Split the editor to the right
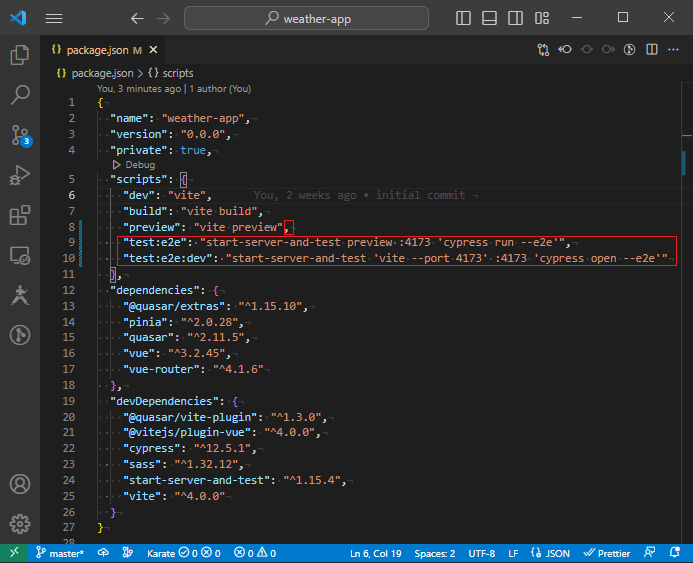This screenshot has width=693, height=563. [x=652, y=49]
